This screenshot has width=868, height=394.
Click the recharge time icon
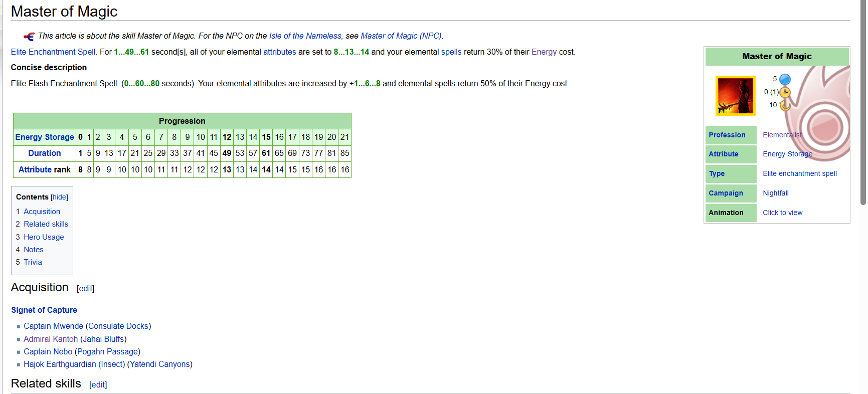[x=785, y=105]
